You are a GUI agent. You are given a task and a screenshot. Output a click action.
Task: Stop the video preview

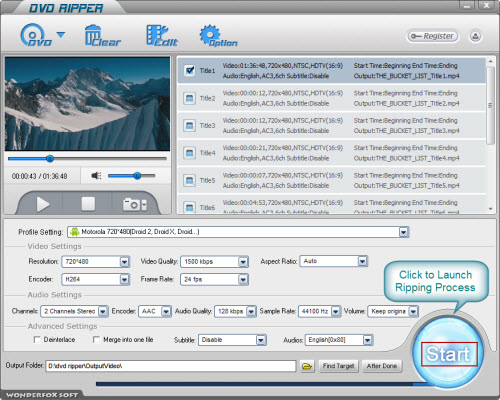click(x=88, y=204)
